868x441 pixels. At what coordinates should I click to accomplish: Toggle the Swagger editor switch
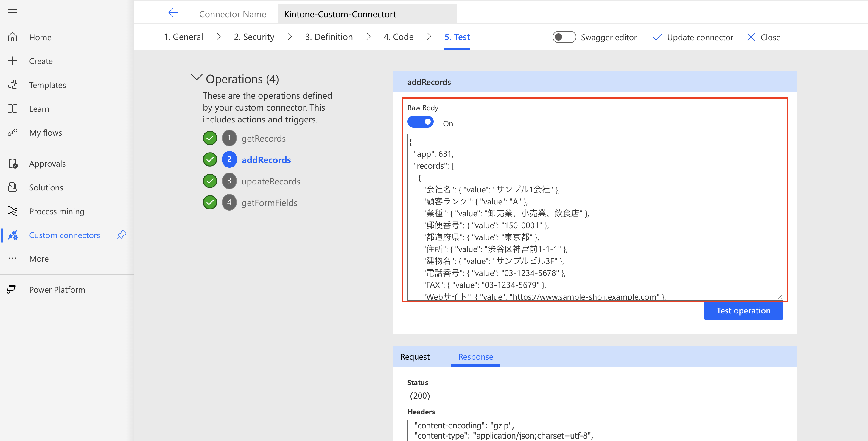564,37
